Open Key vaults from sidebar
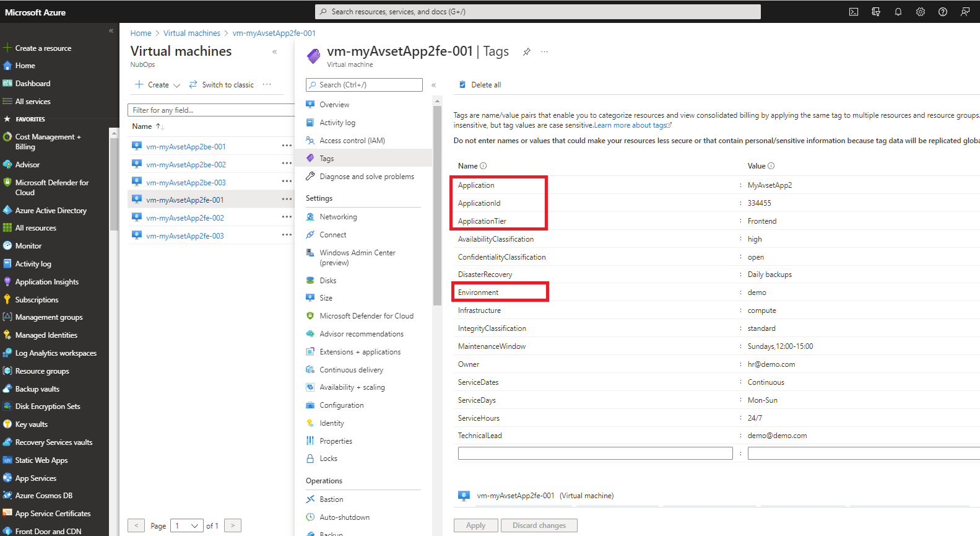Image resolution: width=980 pixels, height=536 pixels. point(31,424)
